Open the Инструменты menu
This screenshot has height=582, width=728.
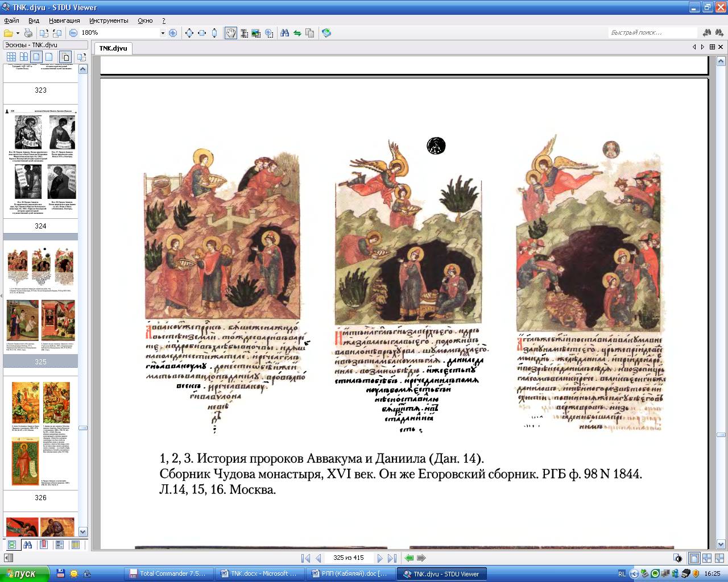coord(109,20)
